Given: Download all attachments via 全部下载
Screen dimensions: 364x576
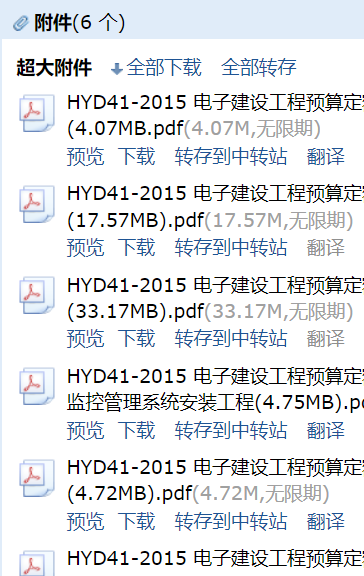Looking at the screenshot, I should coord(164,67).
